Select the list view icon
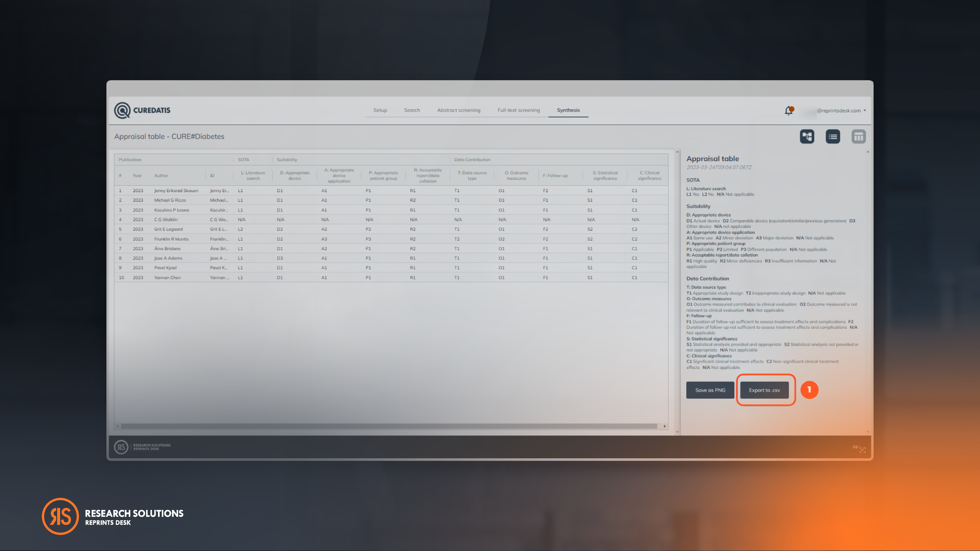980x551 pixels. (x=833, y=136)
